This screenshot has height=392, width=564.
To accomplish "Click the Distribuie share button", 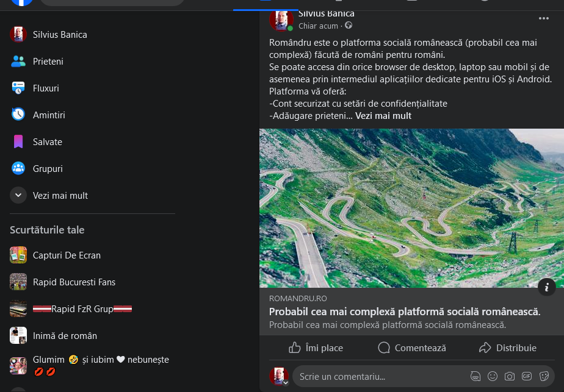I will tap(508, 347).
